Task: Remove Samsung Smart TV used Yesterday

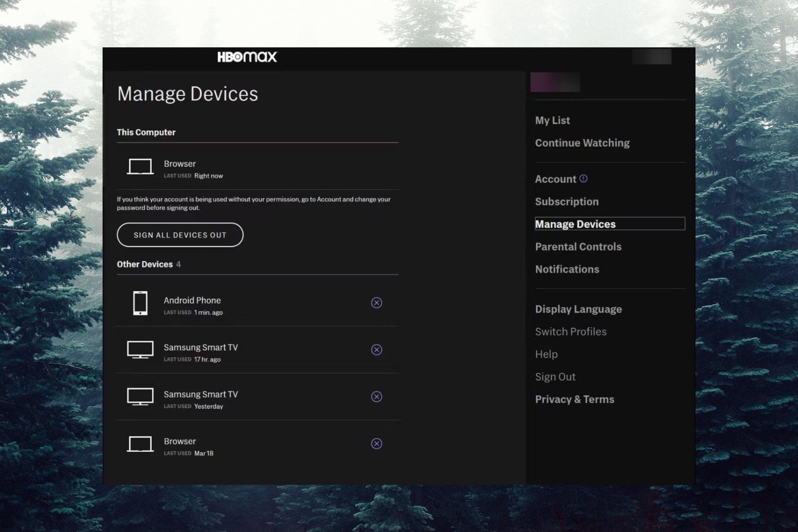Action: click(376, 397)
